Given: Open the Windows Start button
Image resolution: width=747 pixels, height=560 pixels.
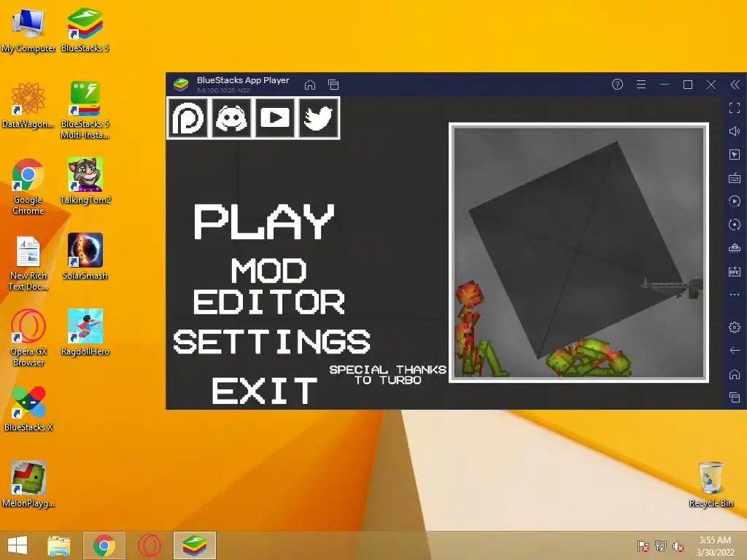Looking at the screenshot, I should pyautogui.click(x=18, y=545).
